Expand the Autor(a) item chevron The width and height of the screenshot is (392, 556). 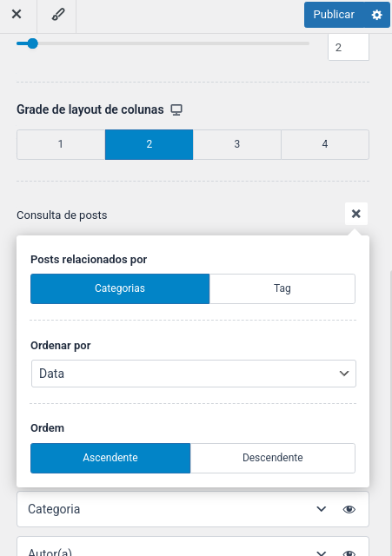pyautogui.click(x=322, y=553)
